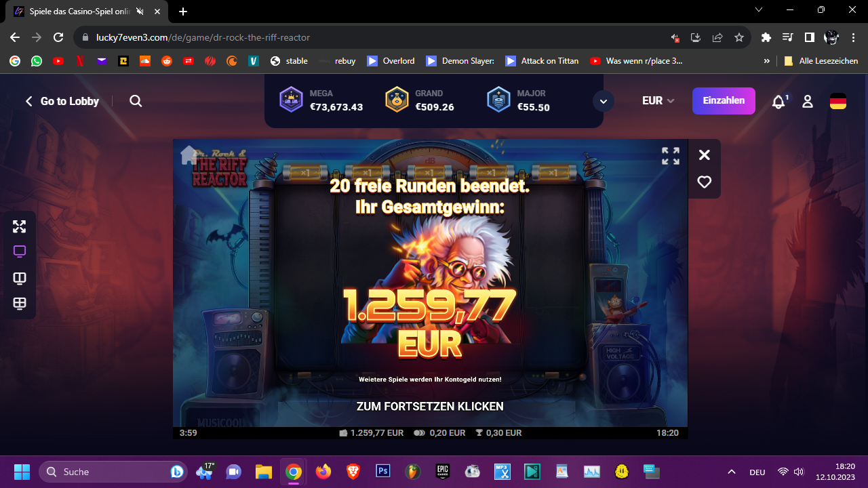Click the 0,20 EUR bet amount
The width and height of the screenshot is (868, 488).
tap(439, 433)
